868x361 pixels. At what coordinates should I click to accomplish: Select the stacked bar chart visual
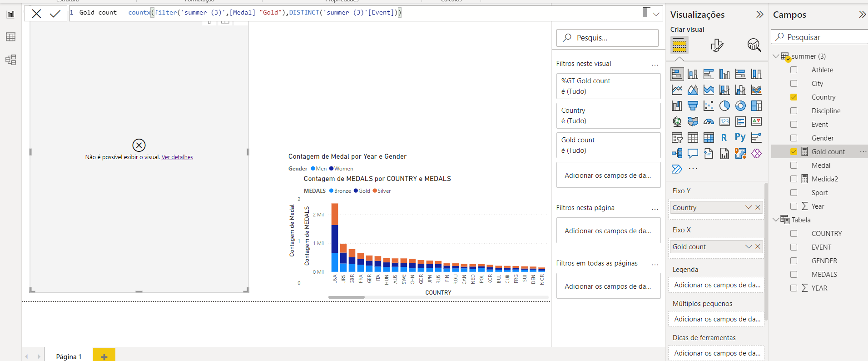pos(677,74)
